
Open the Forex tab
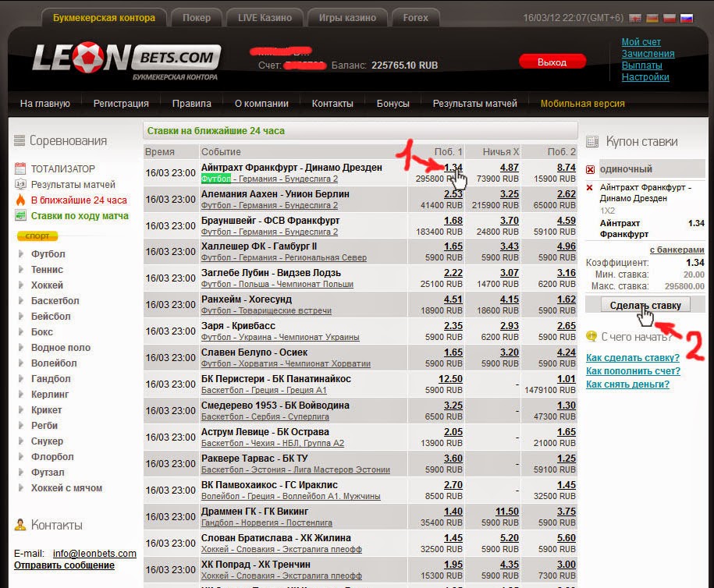pyautogui.click(x=415, y=18)
